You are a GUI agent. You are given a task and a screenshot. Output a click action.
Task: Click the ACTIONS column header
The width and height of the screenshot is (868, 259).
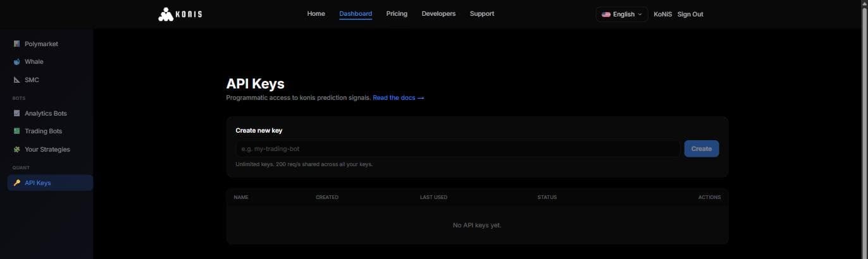(709, 197)
